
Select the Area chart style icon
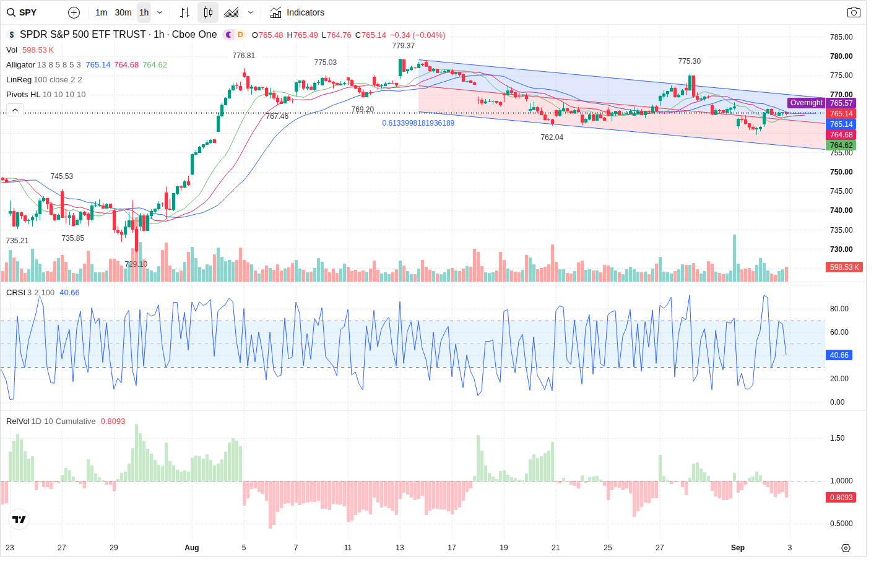pyautogui.click(x=232, y=12)
